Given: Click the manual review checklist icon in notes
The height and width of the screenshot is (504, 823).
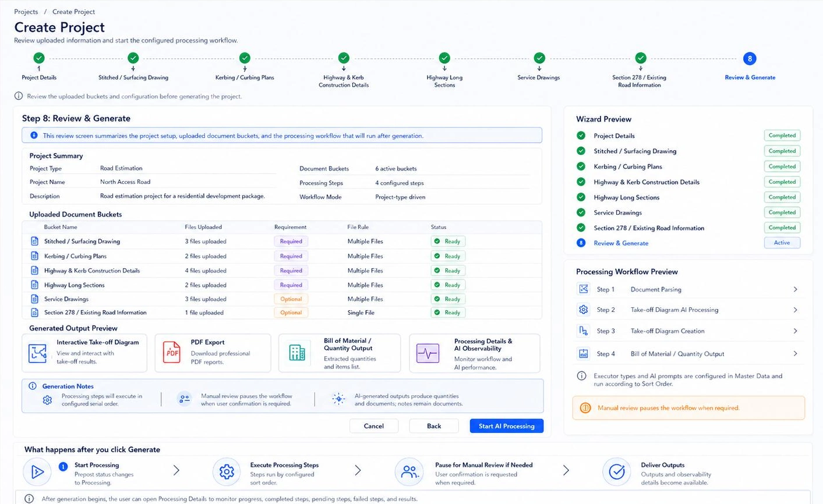Looking at the screenshot, I should [185, 399].
